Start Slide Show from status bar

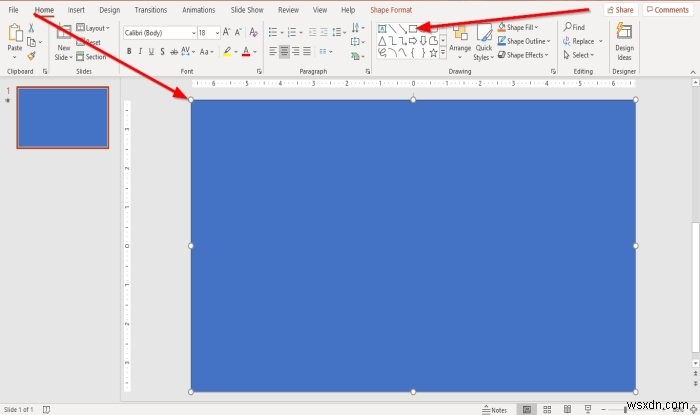(x=588, y=409)
